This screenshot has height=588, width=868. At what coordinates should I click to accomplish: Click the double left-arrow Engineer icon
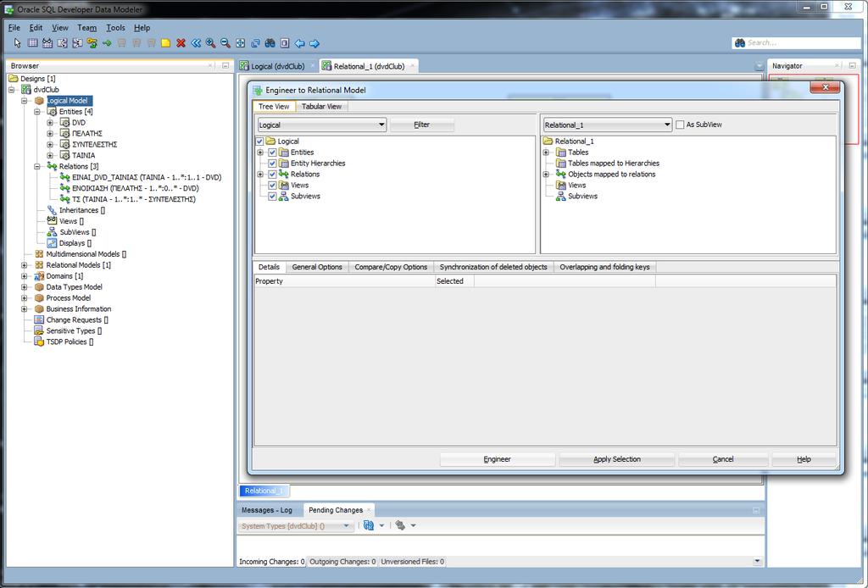point(196,43)
